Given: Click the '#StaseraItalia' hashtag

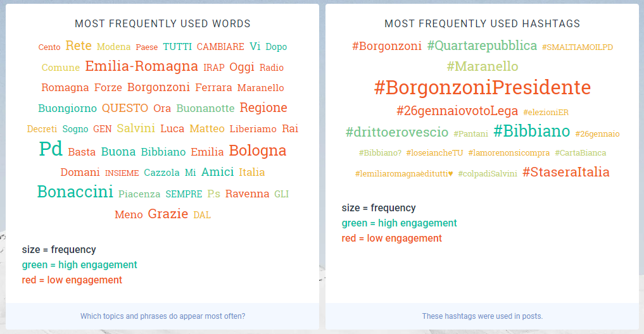Looking at the screenshot, I should tap(565, 172).
